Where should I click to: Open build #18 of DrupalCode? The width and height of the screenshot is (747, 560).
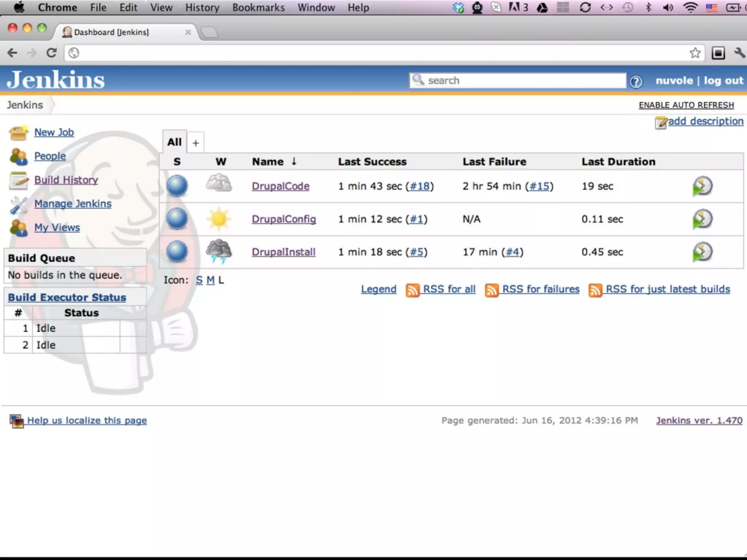[x=419, y=186]
